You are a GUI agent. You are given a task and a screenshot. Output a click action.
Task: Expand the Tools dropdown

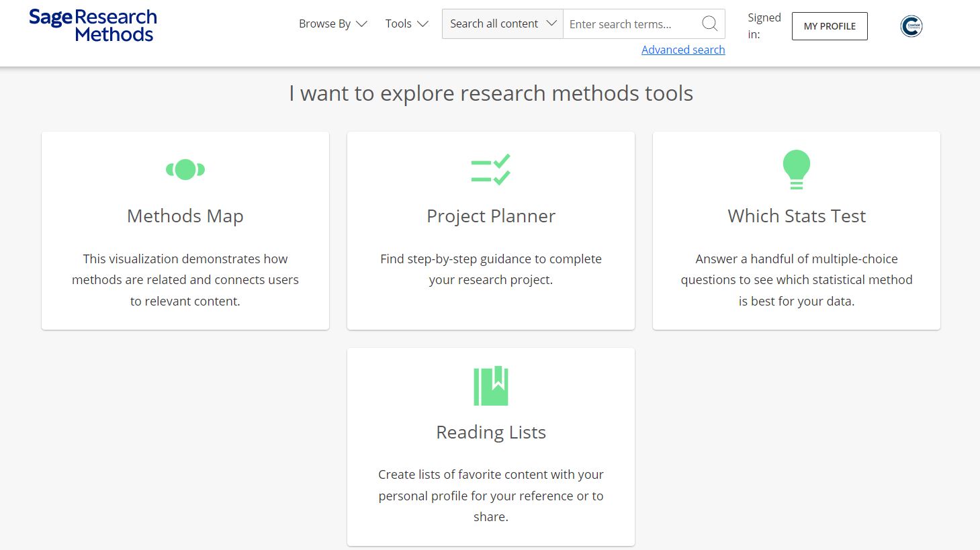pos(423,23)
